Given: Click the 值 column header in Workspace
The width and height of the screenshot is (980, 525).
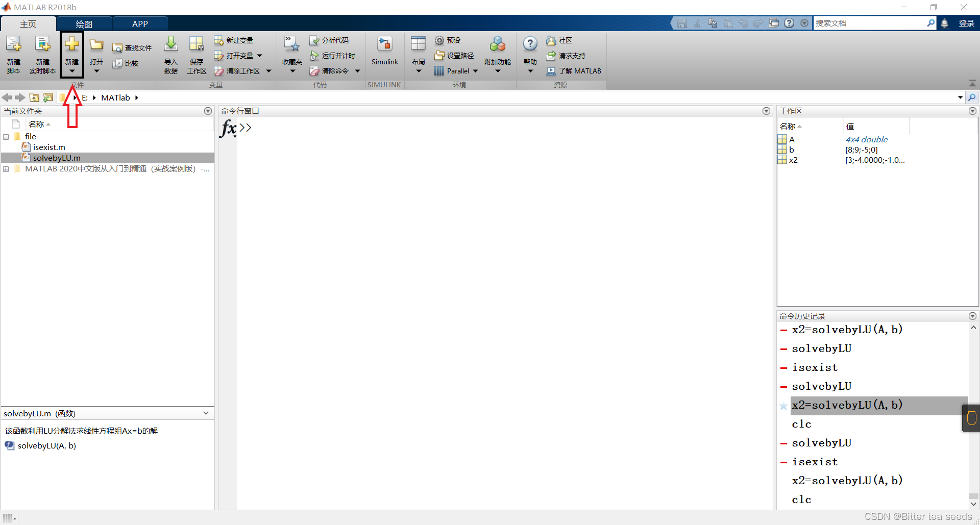Looking at the screenshot, I should coord(876,127).
